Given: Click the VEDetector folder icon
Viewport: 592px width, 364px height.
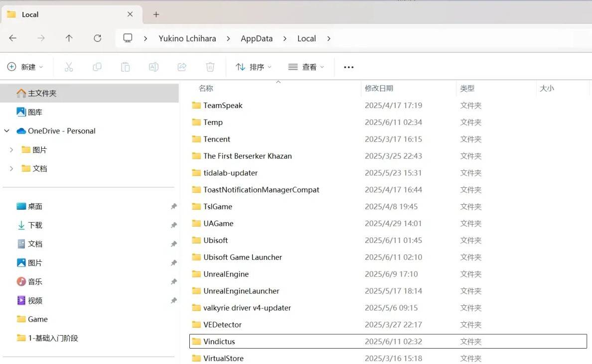Looking at the screenshot, I should pyautogui.click(x=196, y=325).
